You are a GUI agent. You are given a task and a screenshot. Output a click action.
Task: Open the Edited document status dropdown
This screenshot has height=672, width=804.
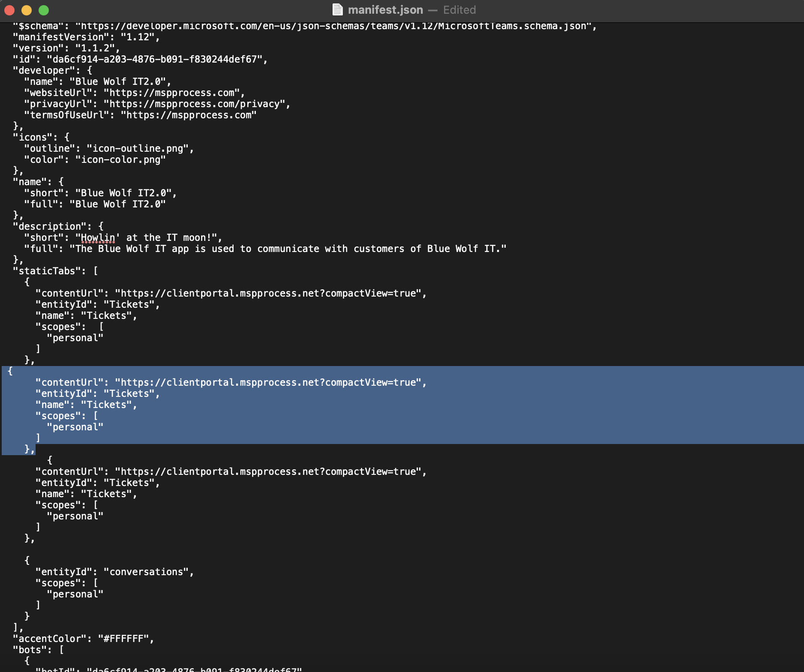(459, 10)
